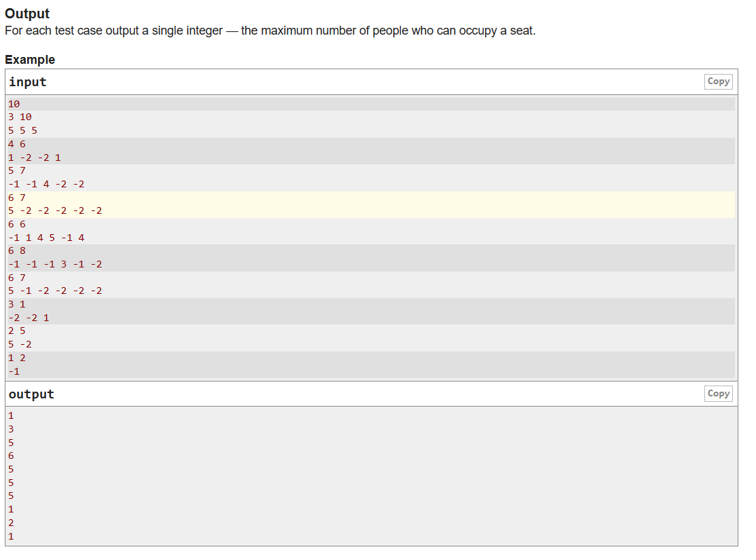The height and width of the screenshot is (560, 756).
Task: Select input line "-1 -1 4 -2 -2"
Action: [46, 184]
